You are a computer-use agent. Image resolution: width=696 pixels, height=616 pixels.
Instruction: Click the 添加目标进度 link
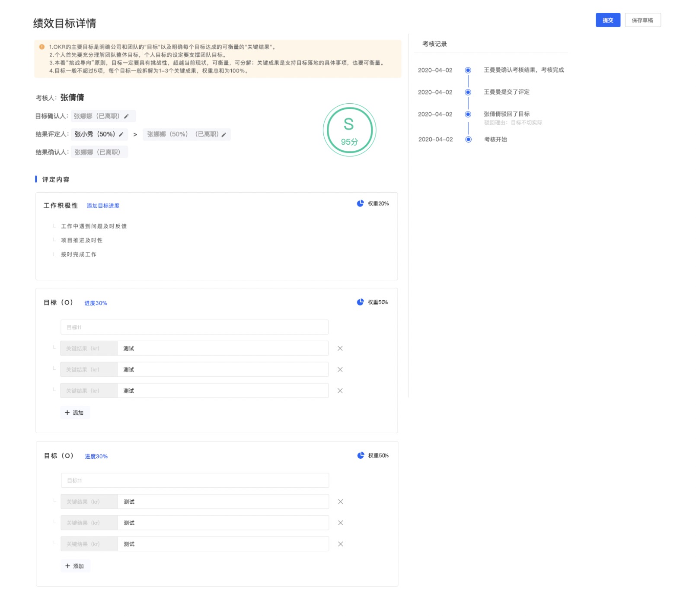coord(103,206)
